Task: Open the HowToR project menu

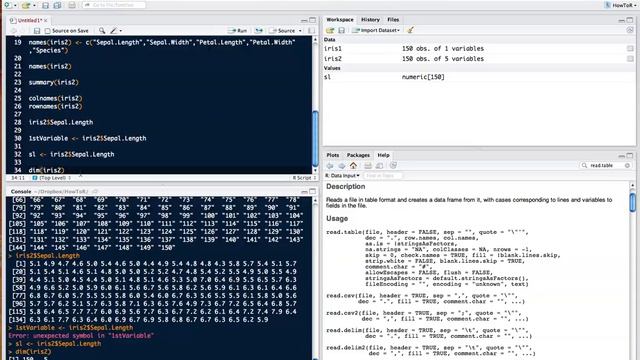Action: point(621,5)
